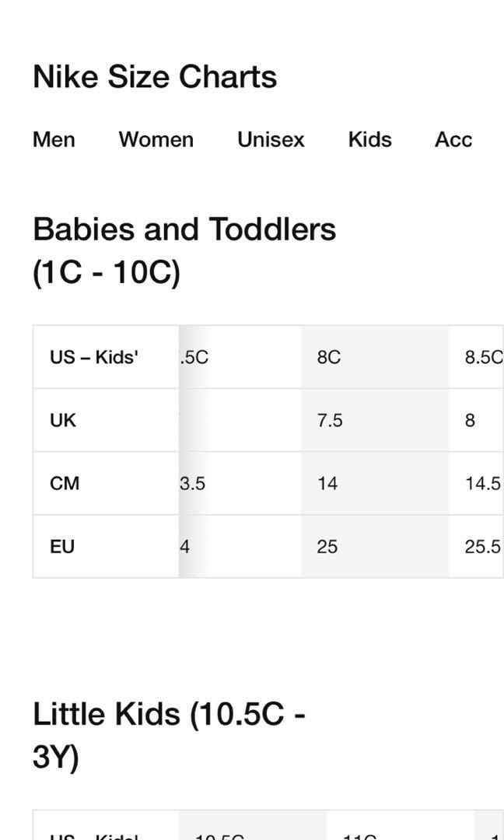504x840 pixels.
Task: Select the 8C size cell
Action: [x=374, y=357]
